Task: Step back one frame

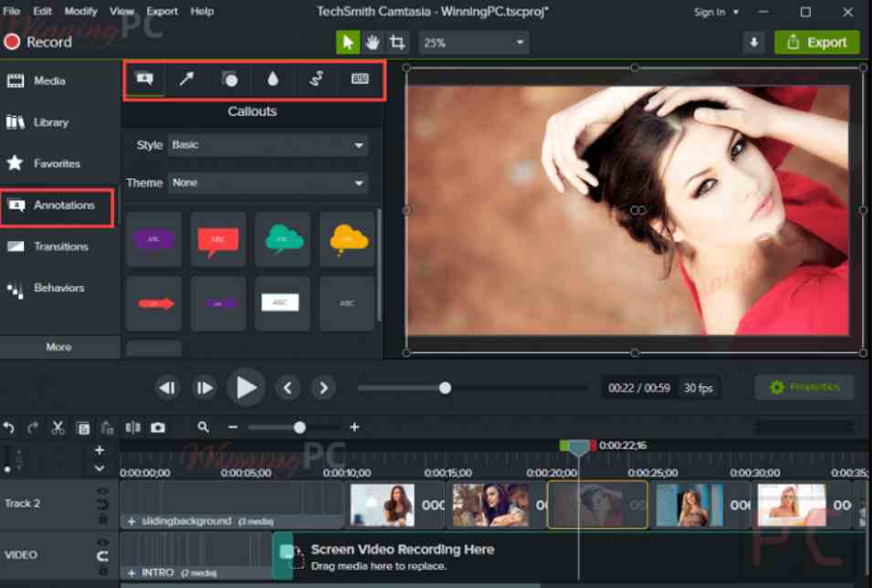Action: (167, 388)
